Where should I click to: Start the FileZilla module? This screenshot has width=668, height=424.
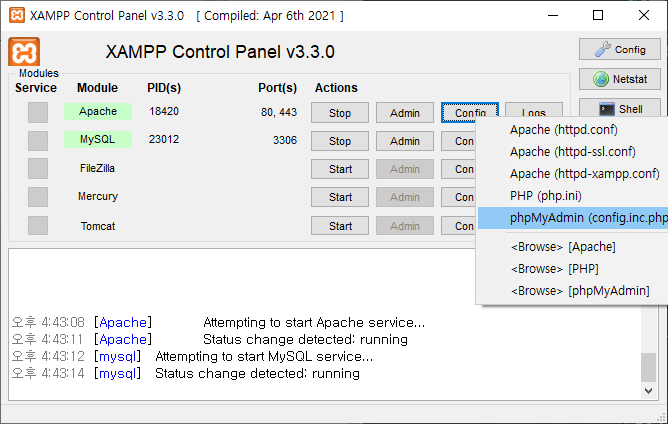pos(340,169)
